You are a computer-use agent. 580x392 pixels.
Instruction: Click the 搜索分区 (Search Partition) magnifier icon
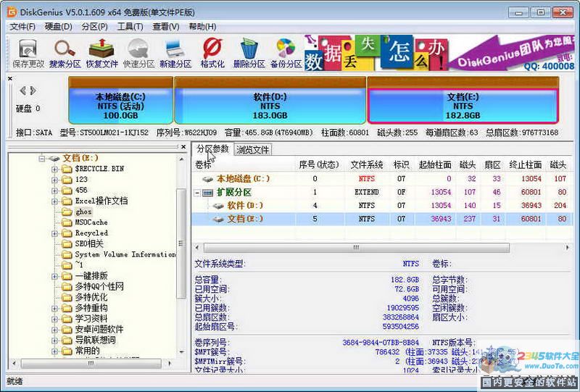65,53
